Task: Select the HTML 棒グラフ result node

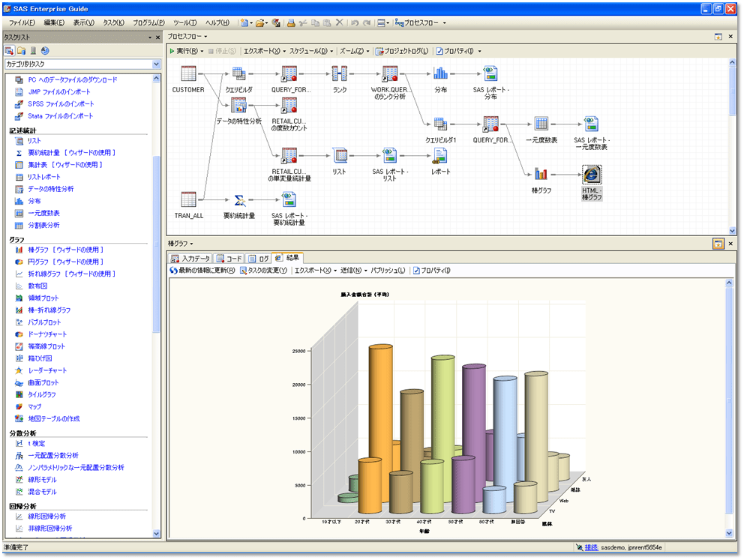Action: point(592,175)
